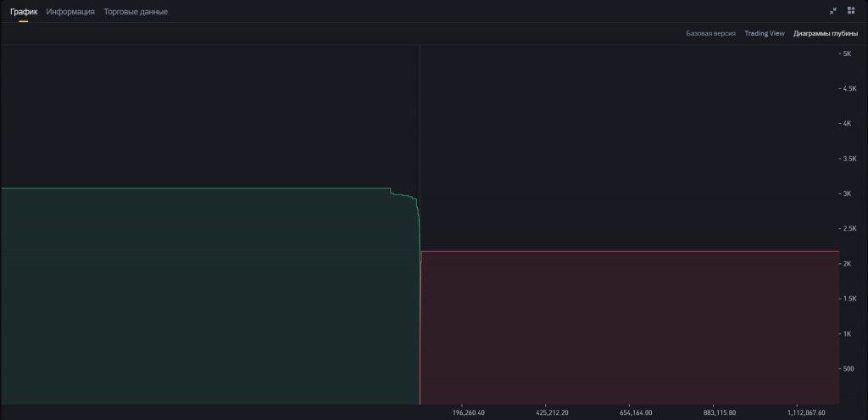Select the Торговые данные tab

coord(136,12)
